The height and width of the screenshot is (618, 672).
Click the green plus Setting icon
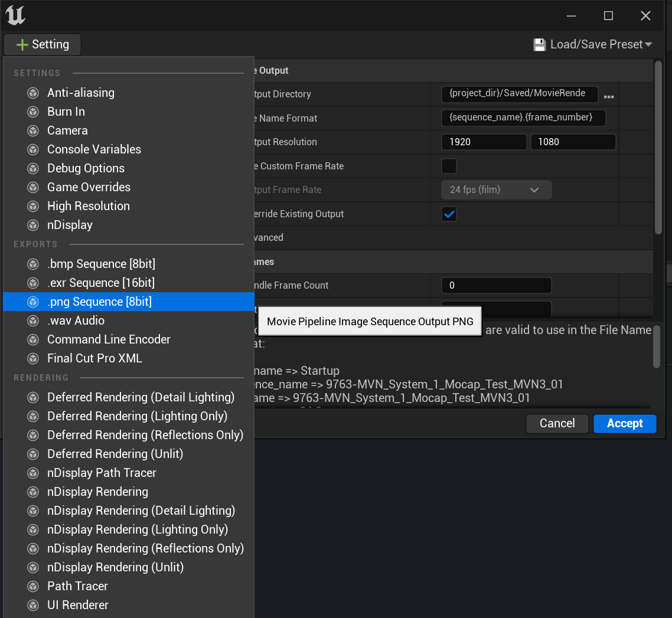pyautogui.click(x=22, y=44)
